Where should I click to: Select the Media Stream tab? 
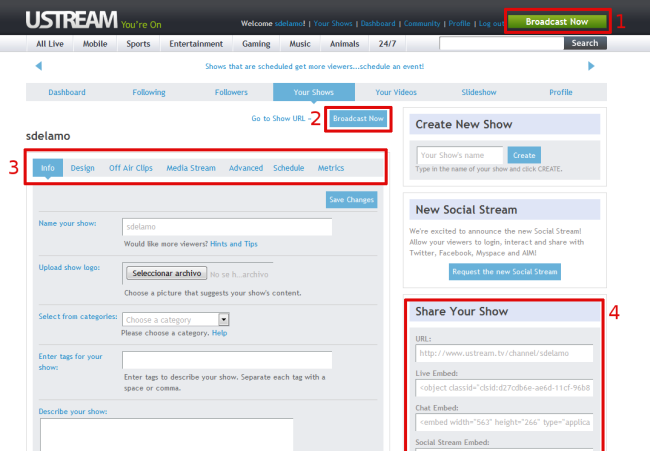pyautogui.click(x=191, y=168)
